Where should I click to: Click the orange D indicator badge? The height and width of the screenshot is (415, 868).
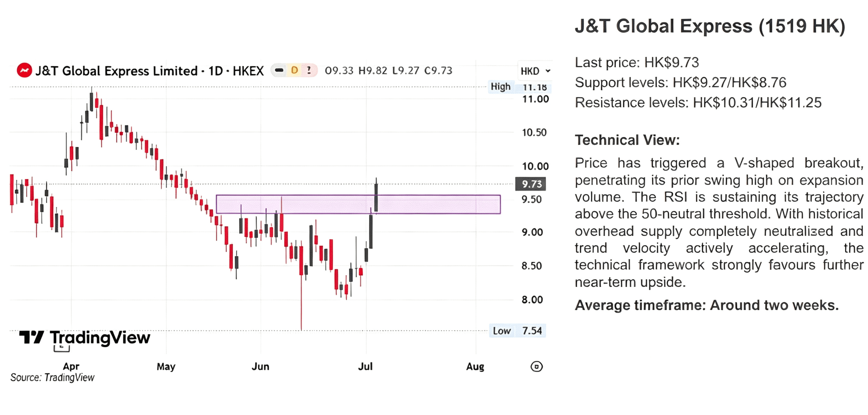point(294,70)
